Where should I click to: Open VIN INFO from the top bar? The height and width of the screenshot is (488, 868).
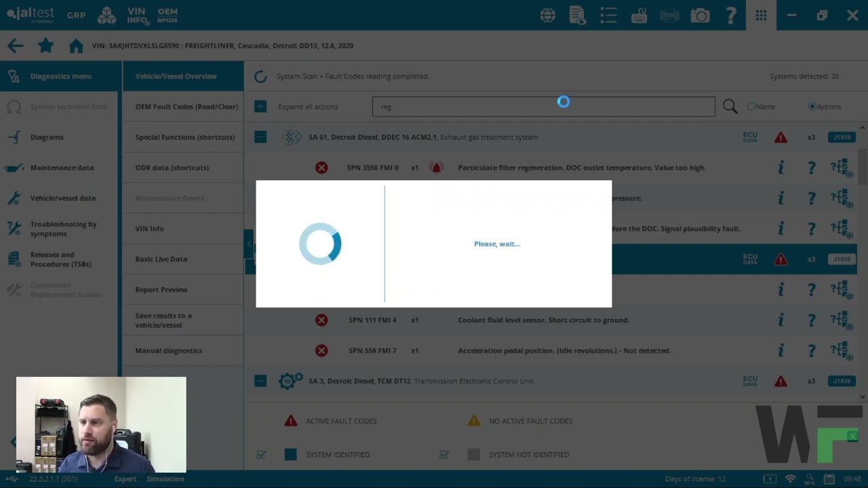(x=138, y=16)
